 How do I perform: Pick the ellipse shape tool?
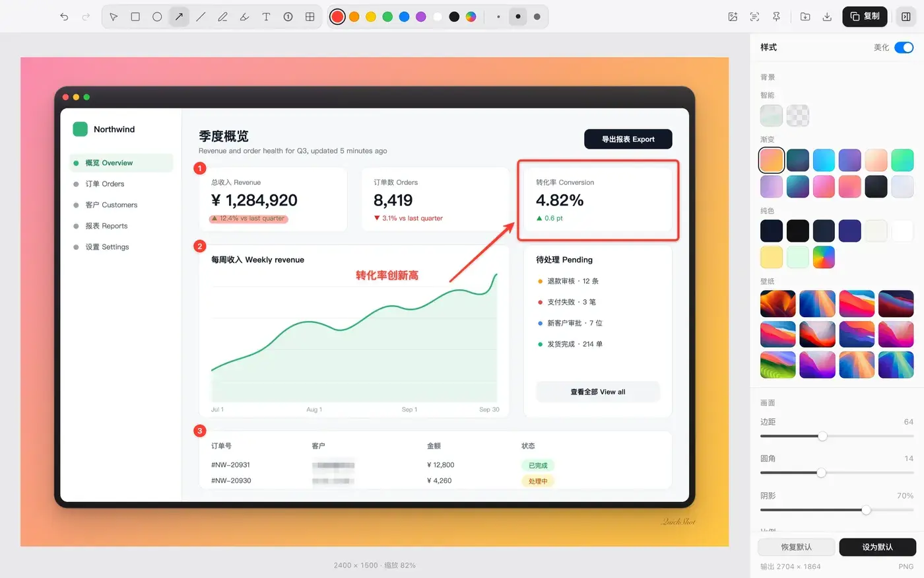point(157,17)
